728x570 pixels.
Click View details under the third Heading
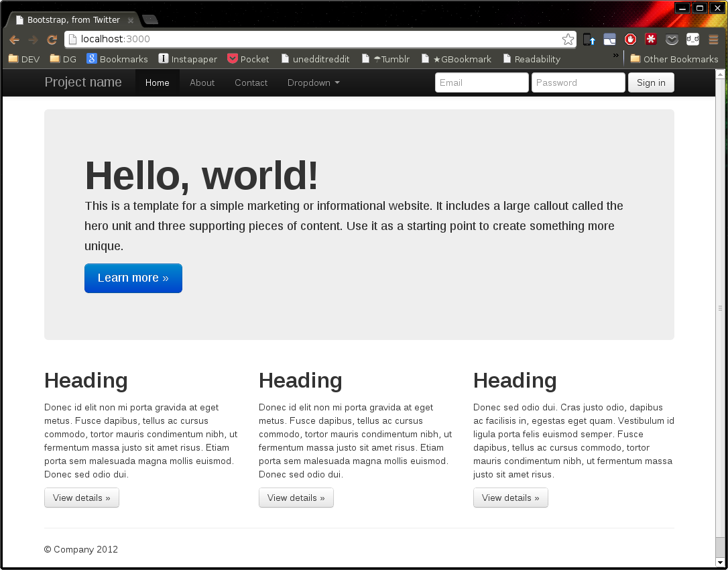tap(510, 498)
